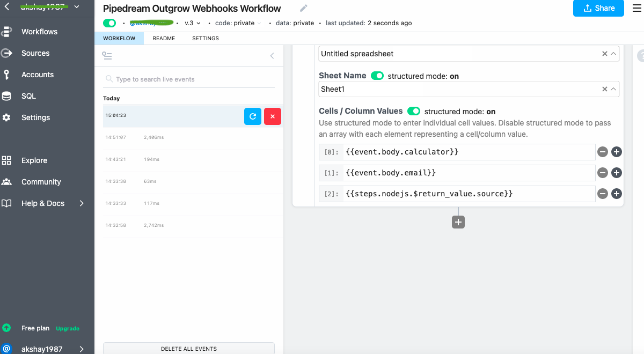Switch to the WORKFLOW tab
The height and width of the screenshot is (354, 644).
point(119,39)
